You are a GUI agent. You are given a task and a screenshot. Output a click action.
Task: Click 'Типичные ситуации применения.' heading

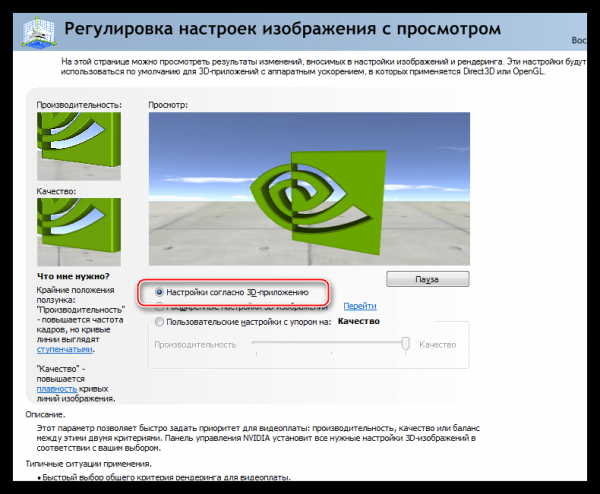[x=88, y=464]
